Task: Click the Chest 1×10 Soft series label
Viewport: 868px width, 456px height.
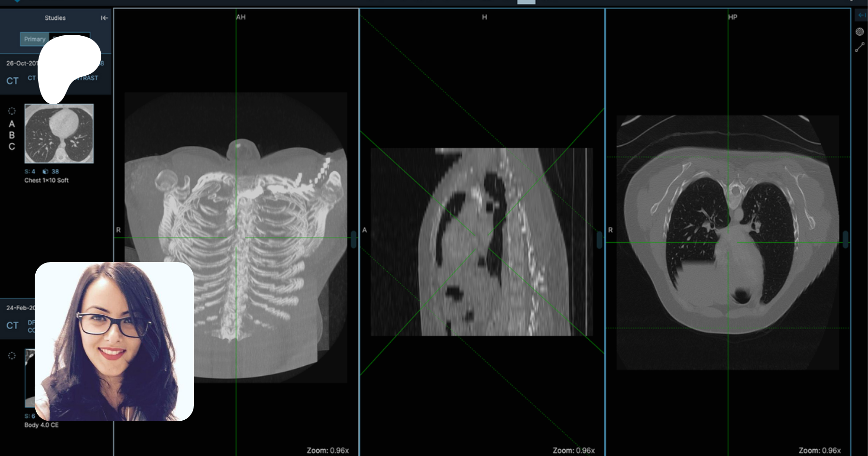Action: (x=46, y=180)
